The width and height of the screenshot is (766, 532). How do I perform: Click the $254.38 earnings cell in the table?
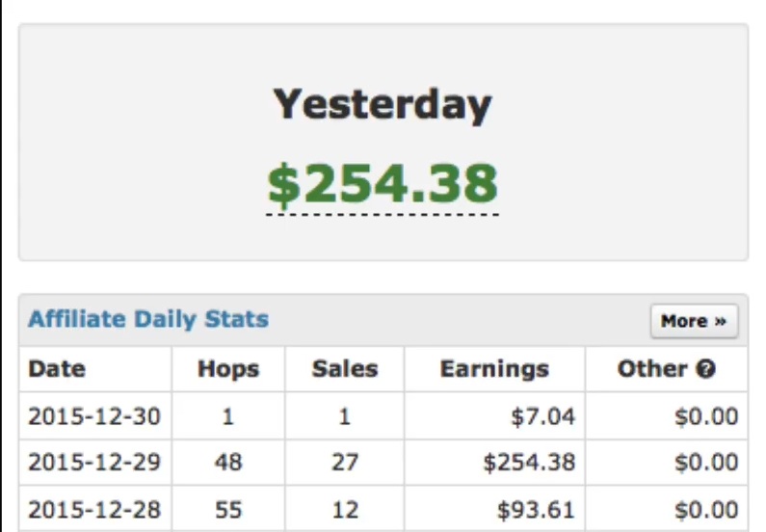pyautogui.click(x=529, y=463)
